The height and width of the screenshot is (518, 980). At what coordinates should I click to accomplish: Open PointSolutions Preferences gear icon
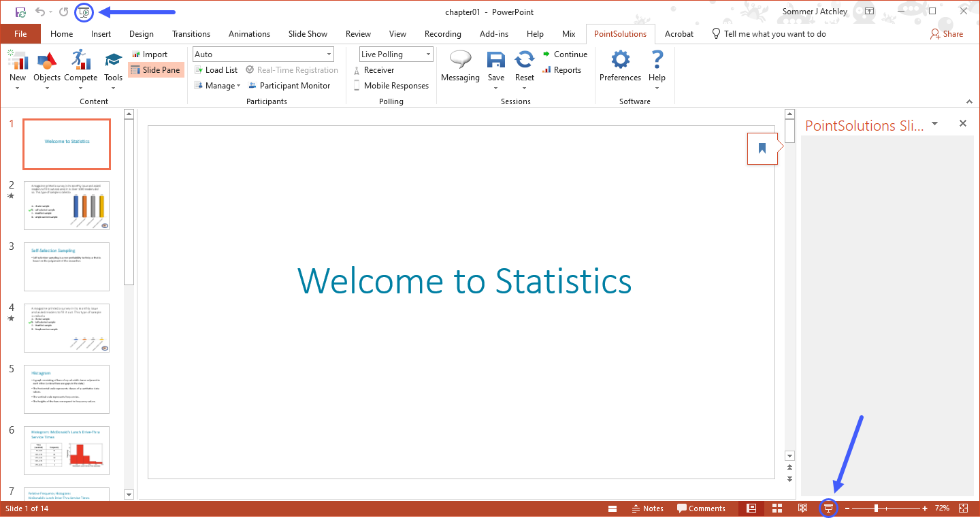[x=620, y=61]
